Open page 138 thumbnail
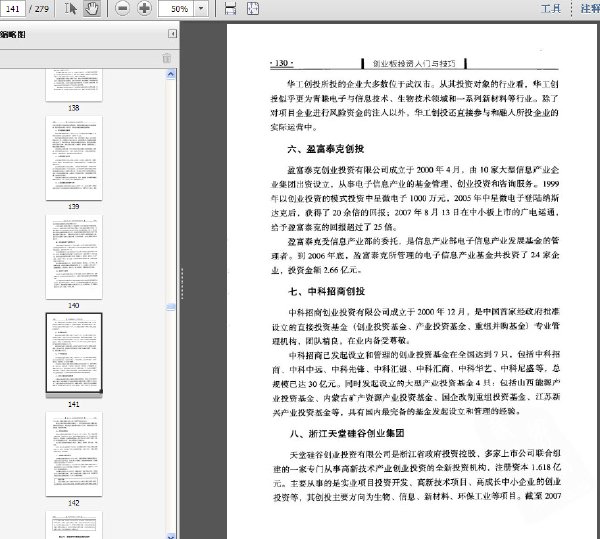 (74, 86)
